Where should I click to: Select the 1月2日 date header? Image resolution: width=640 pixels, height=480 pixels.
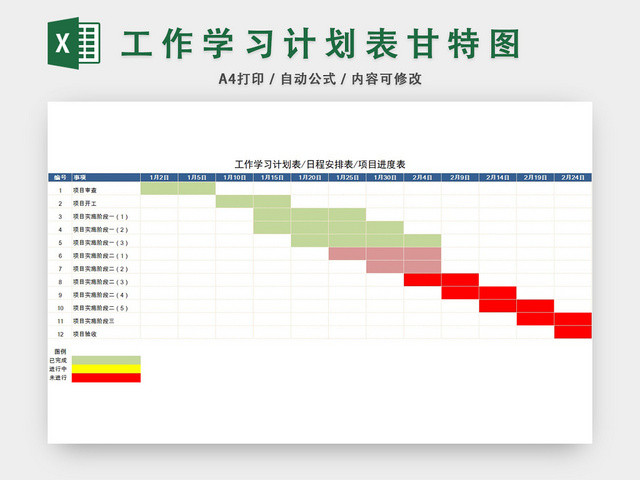pos(159,178)
